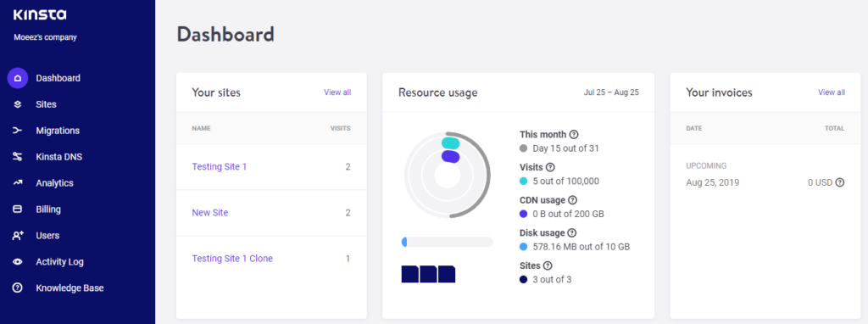This screenshot has height=324, width=868.
Task: Click info icon next to 0 USD
Action: (x=840, y=182)
